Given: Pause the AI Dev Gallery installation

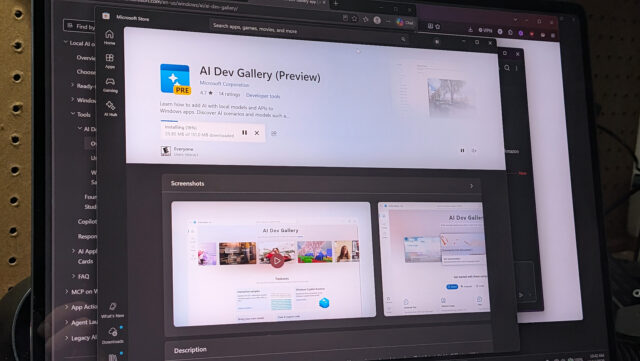Looking at the screenshot, I should pyautogui.click(x=244, y=132).
